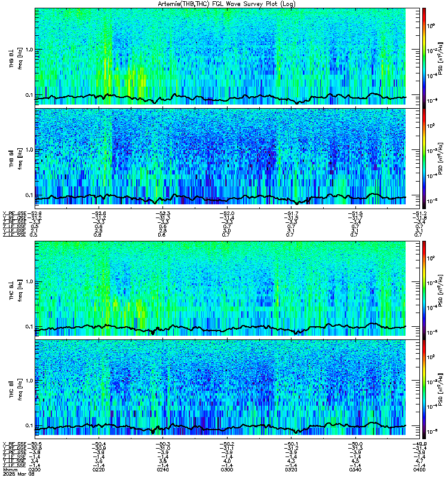The width and height of the screenshot is (448, 478).
Task: Click the X_RE_GSE value -49.8
Action: tap(419, 444)
